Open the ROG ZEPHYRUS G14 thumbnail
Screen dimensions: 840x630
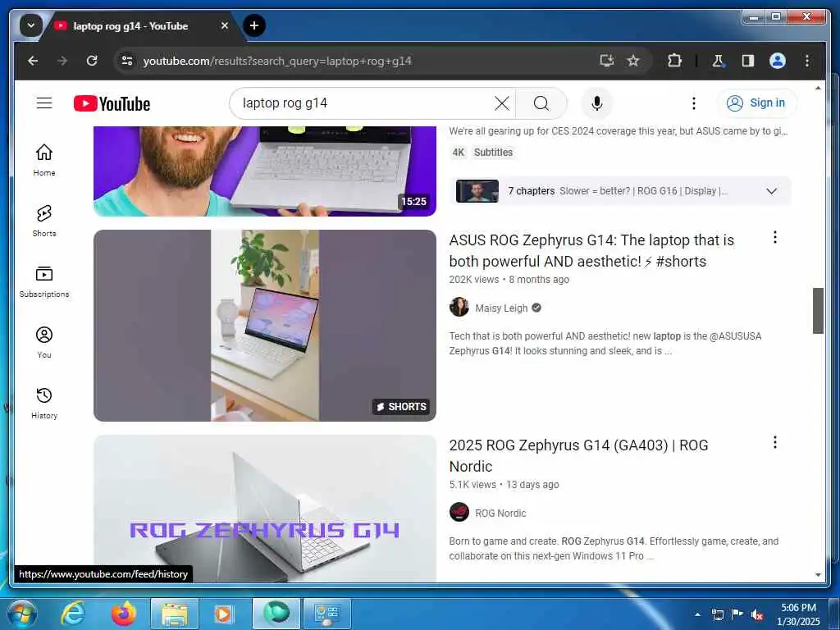[265, 508]
